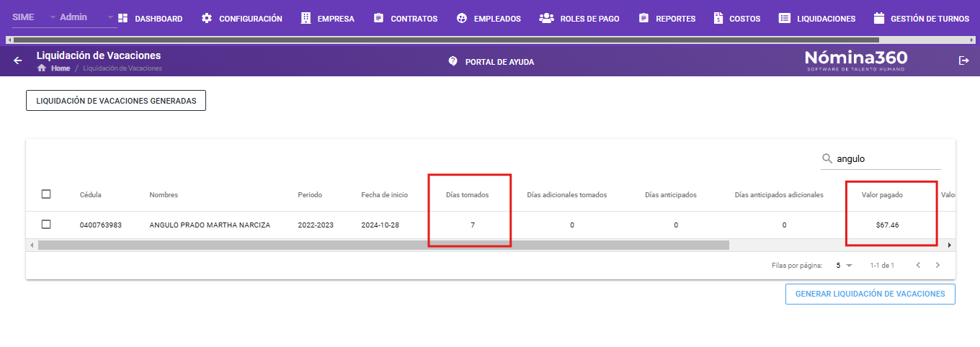This screenshot has height=347, width=980.
Task: Click the start date 2024-10-28
Action: coord(380,225)
